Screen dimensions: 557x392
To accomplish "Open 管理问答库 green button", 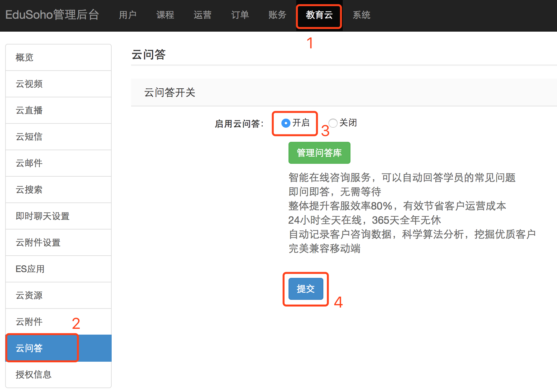I will pyautogui.click(x=319, y=153).
